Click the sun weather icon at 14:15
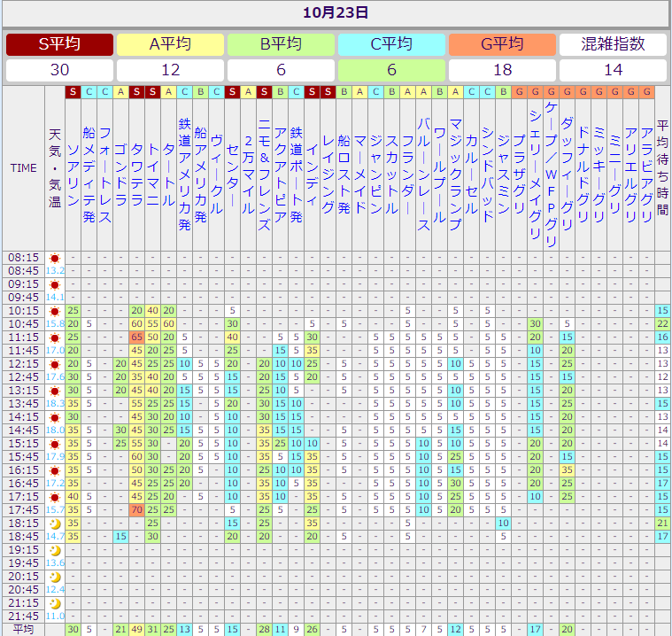 (x=55, y=417)
